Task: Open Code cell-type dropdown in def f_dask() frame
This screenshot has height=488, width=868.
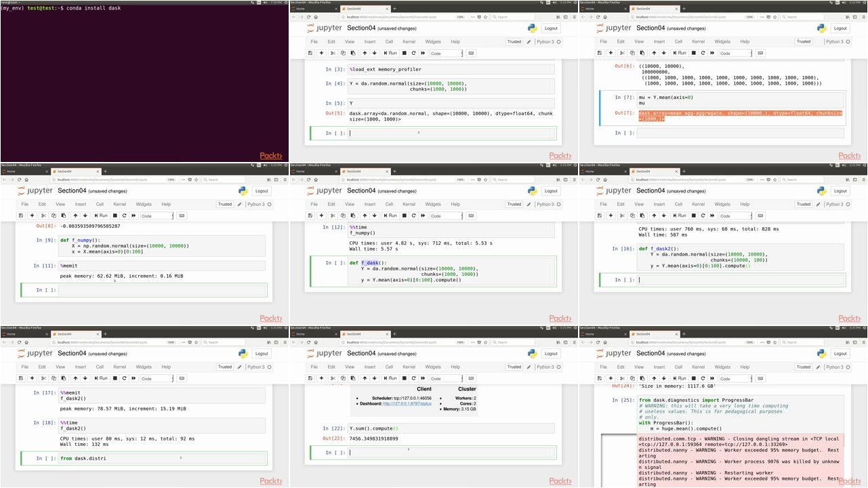Action: [447, 216]
